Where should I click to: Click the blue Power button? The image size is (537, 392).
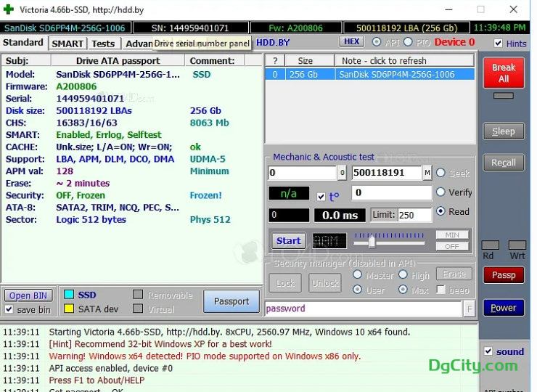point(503,308)
